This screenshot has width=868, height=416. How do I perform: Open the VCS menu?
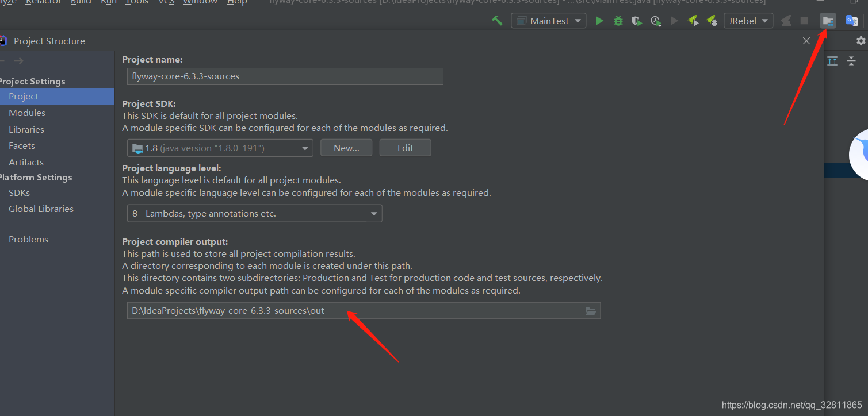pyautogui.click(x=166, y=2)
